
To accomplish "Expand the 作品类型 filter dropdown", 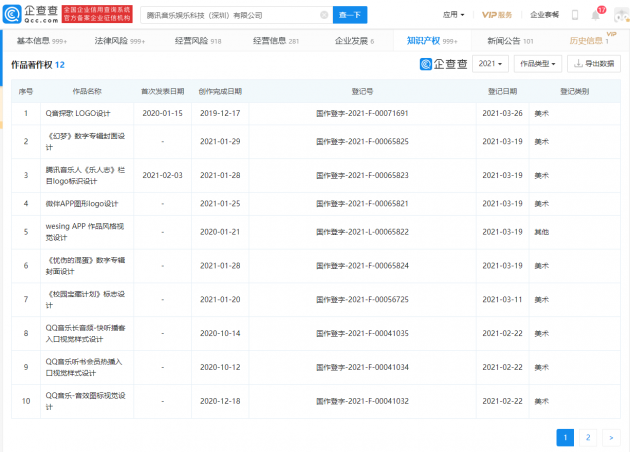I will coord(538,63).
